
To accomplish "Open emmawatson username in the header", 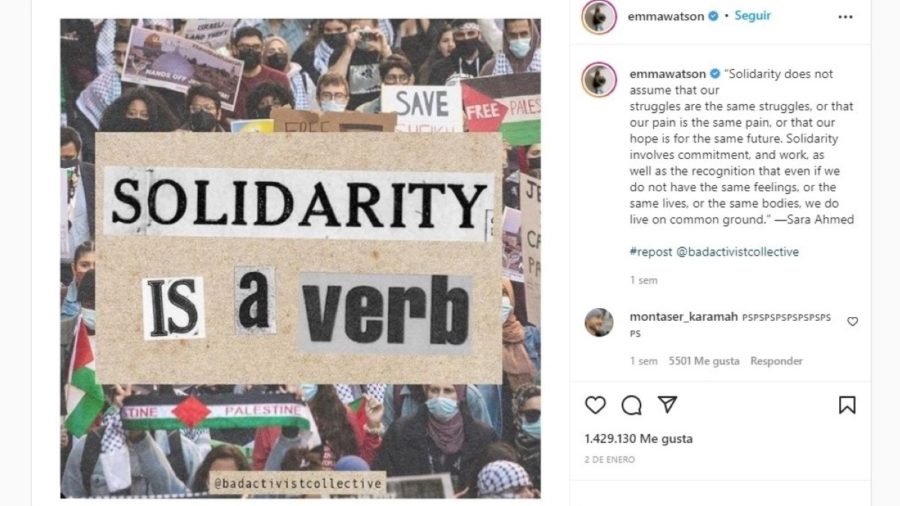I will point(666,17).
